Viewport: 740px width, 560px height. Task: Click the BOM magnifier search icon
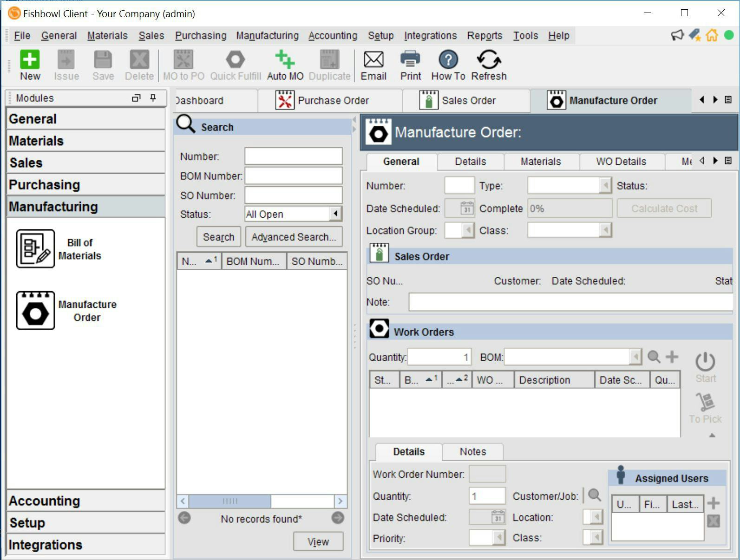click(654, 357)
